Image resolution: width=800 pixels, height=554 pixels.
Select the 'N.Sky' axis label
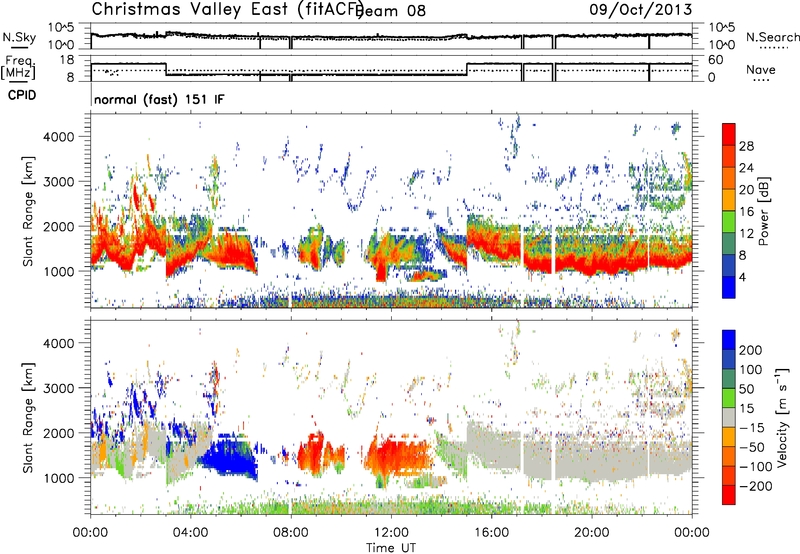[19, 37]
